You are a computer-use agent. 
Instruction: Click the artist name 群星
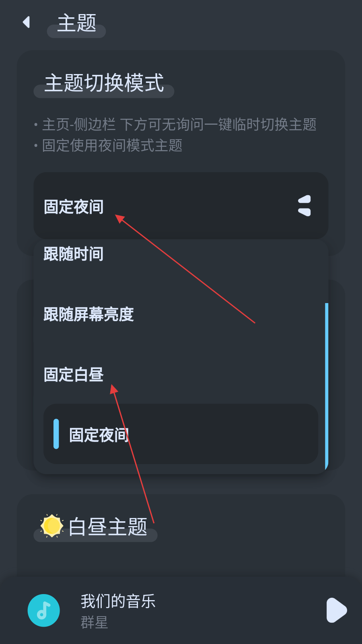click(94, 622)
